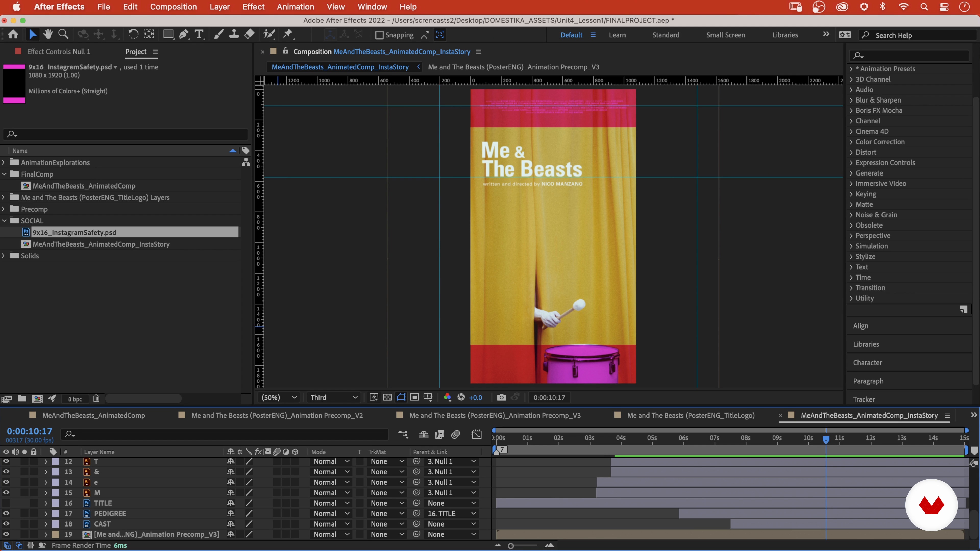Screen dimensions: 980x551
Task: Select the Rectangle shape tool
Action: pos(168,35)
